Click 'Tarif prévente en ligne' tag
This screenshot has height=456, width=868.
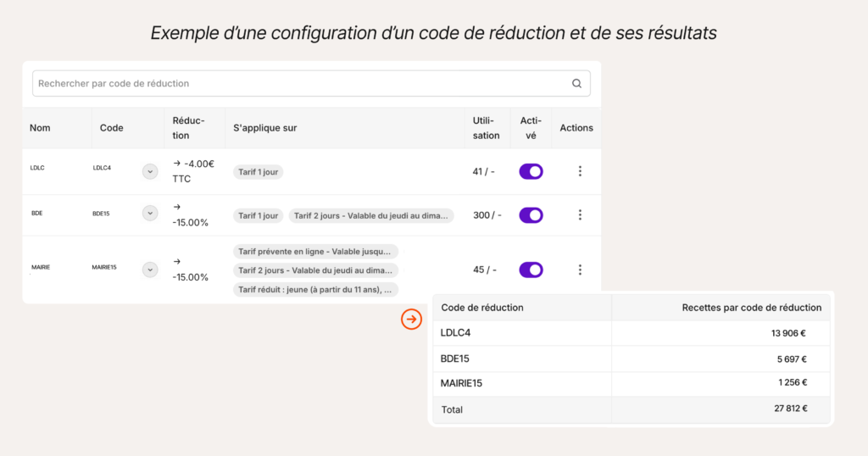point(315,251)
